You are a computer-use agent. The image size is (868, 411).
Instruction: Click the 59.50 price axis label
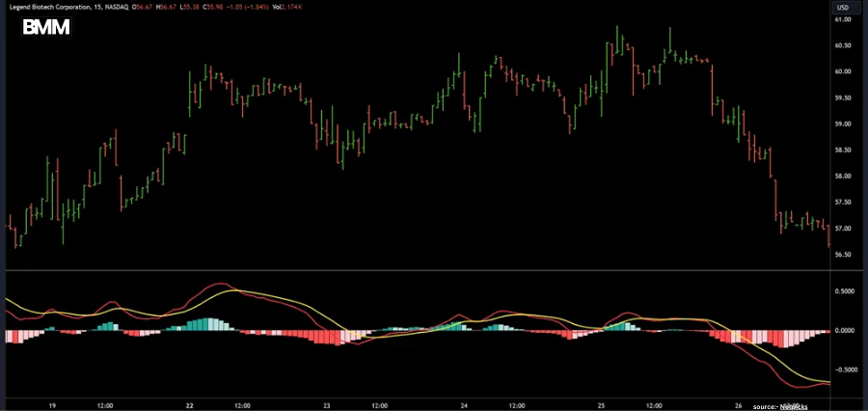click(x=843, y=98)
